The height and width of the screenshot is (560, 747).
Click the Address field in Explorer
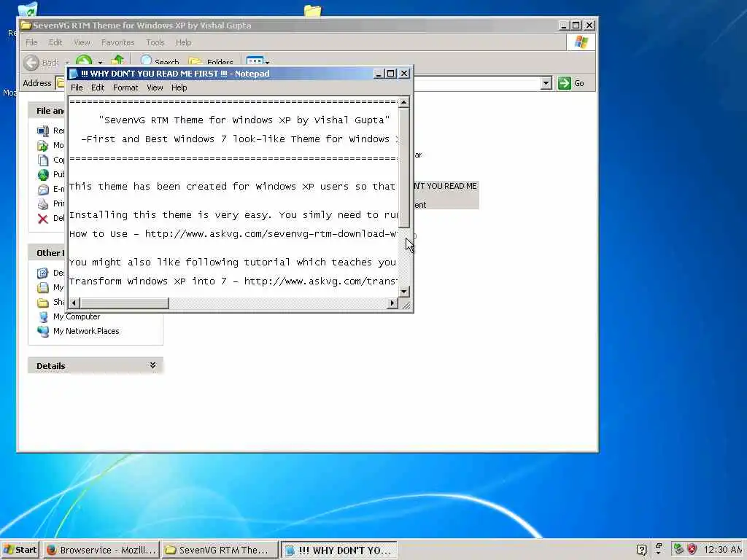point(304,83)
